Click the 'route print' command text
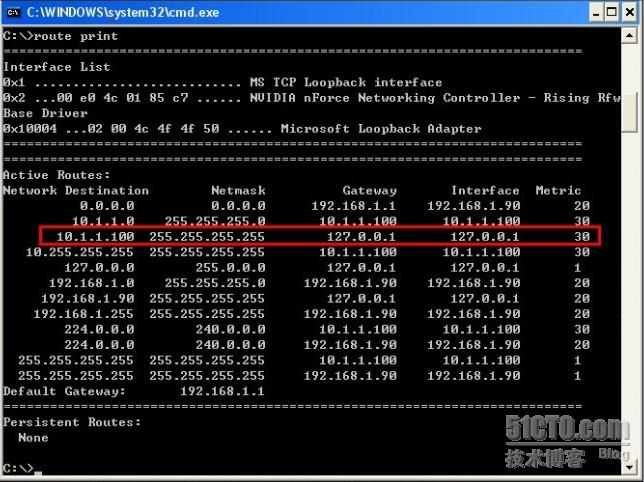The image size is (644, 482). pos(76,36)
